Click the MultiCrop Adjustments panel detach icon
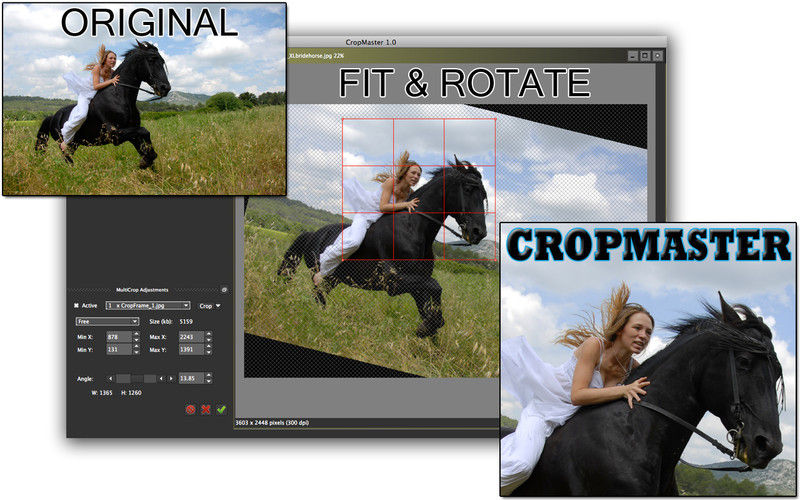 (224, 290)
